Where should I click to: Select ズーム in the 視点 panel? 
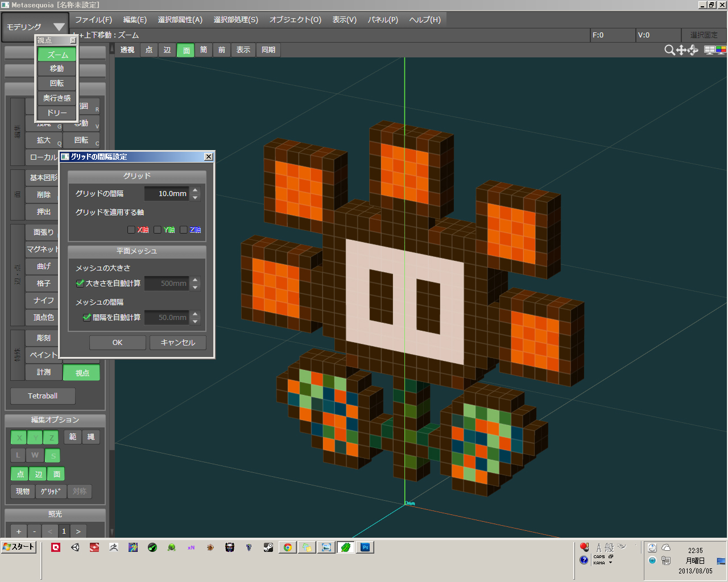pyautogui.click(x=57, y=55)
